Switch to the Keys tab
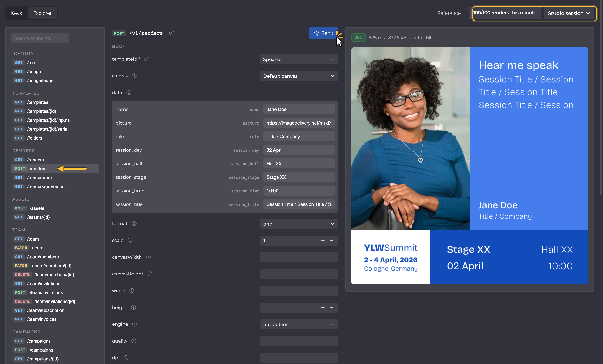The width and height of the screenshot is (603, 364). tap(16, 13)
